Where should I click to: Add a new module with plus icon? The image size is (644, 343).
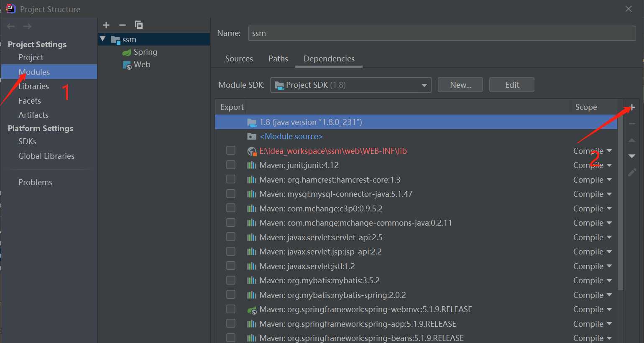pyautogui.click(x=106, y=25)
